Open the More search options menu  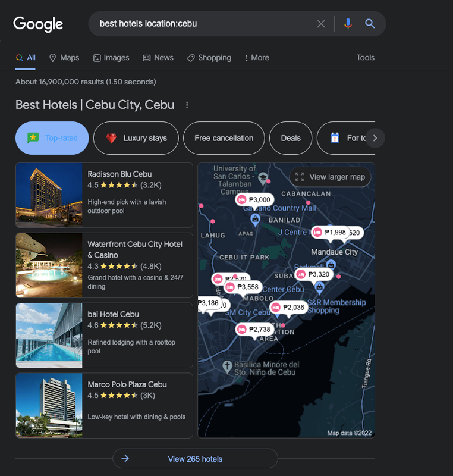pos(257,58)
